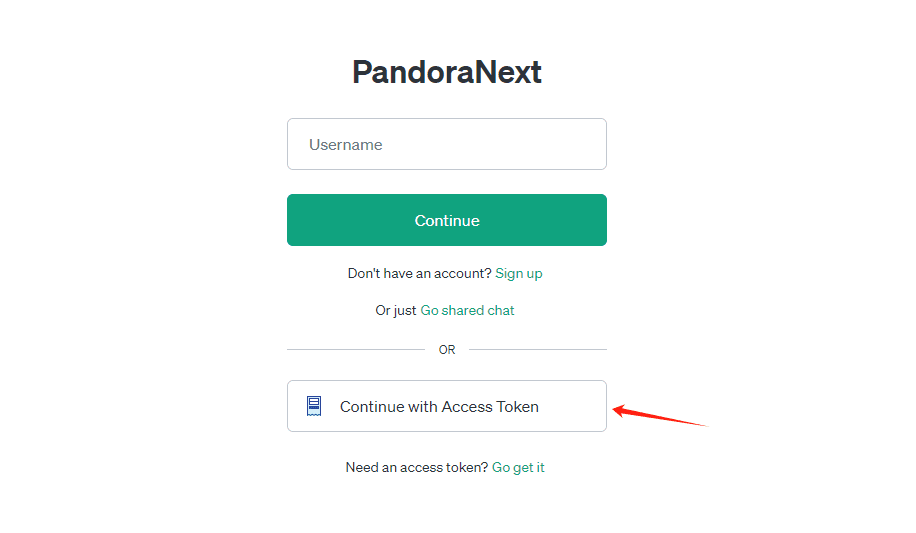This screenshot has height=533, width=916.
Task: Click the "Next" part of the PandoraNext title
Action: pos(508,72)
